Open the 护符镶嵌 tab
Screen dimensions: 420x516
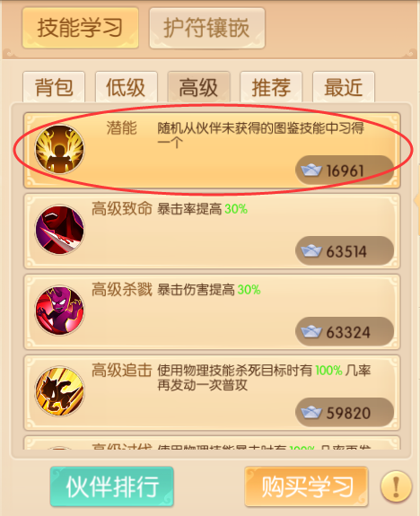coord(207,28)
